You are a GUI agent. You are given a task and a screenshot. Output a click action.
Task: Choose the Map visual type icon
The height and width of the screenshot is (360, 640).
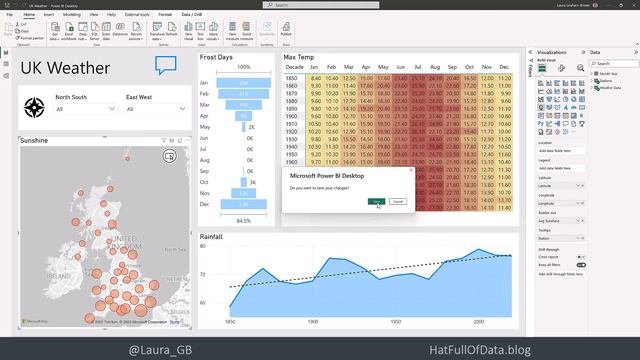pos(541,107)
